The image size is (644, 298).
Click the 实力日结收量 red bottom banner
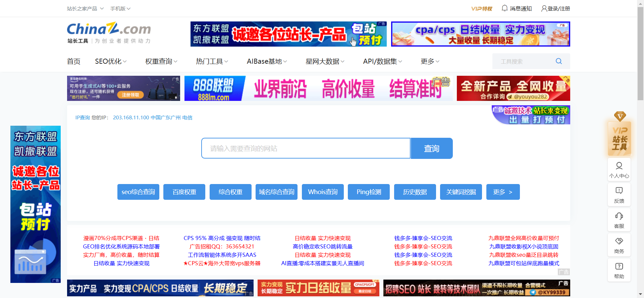point(318,288)
